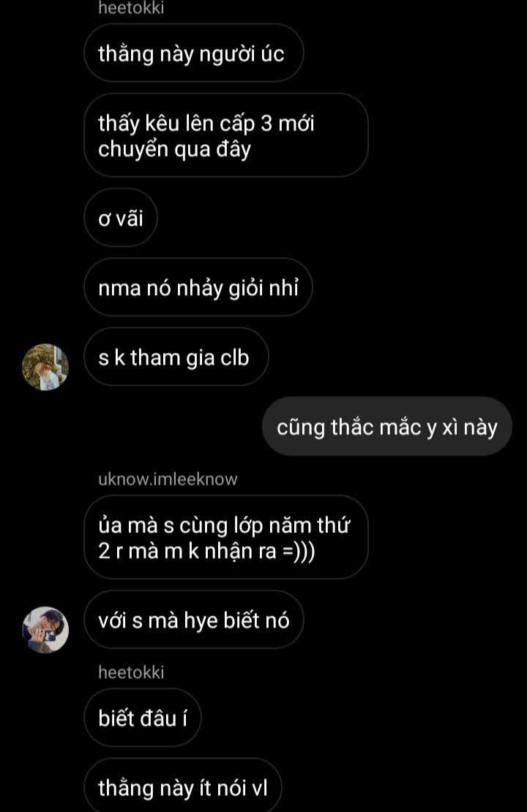Select message 'thấy kêu lên cấp 3 mới chuyển qua đây'
Viewport: 527px width, 812px height.
(x=225, y=135)
